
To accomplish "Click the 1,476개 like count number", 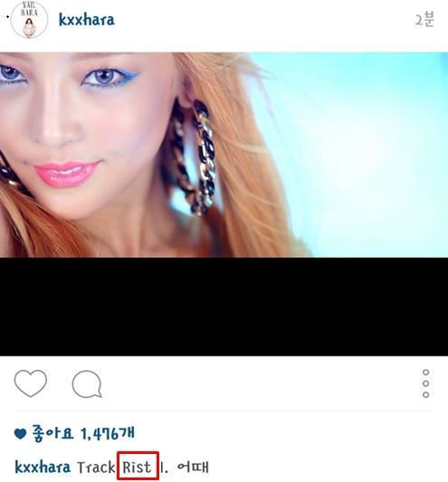I will point(108,433).
